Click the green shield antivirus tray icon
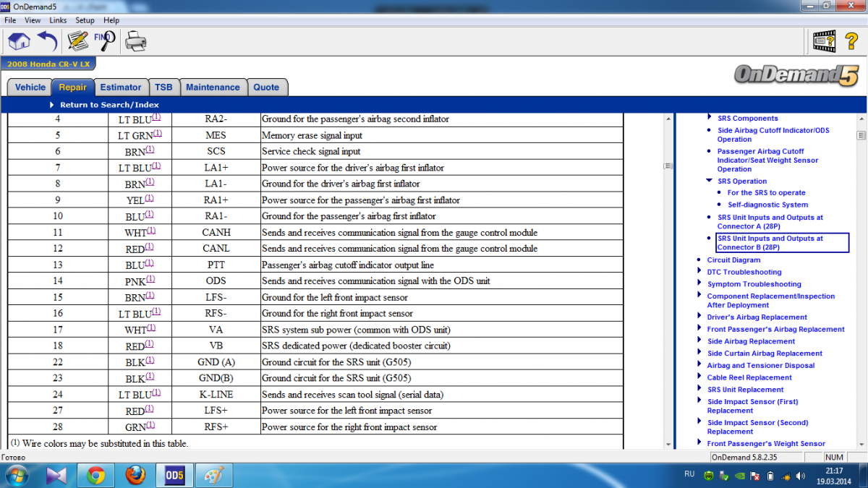This screenshot has height=488, width=868. click(710, 476)
